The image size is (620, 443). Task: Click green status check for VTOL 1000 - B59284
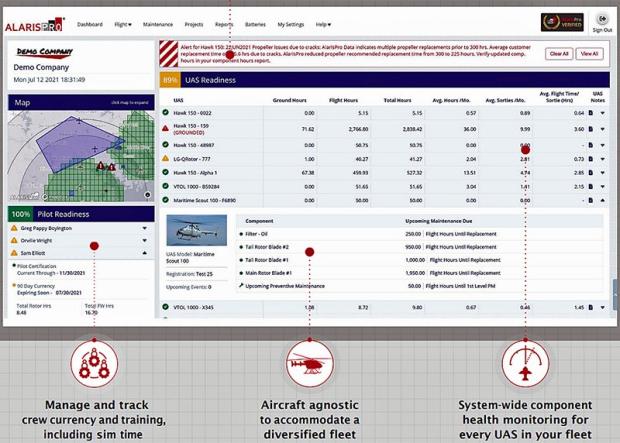click(x=165, y=186)
